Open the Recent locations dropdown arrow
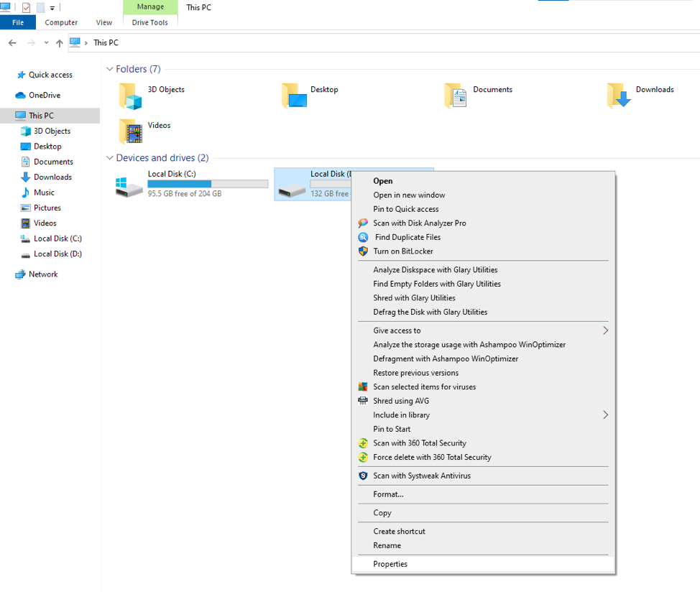This screenshot has height=592, width=700. tap(46, 43)
